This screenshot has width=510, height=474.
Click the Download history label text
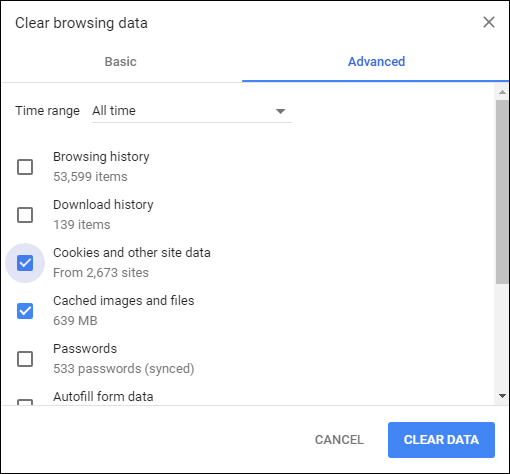click(x=103, y=205)
